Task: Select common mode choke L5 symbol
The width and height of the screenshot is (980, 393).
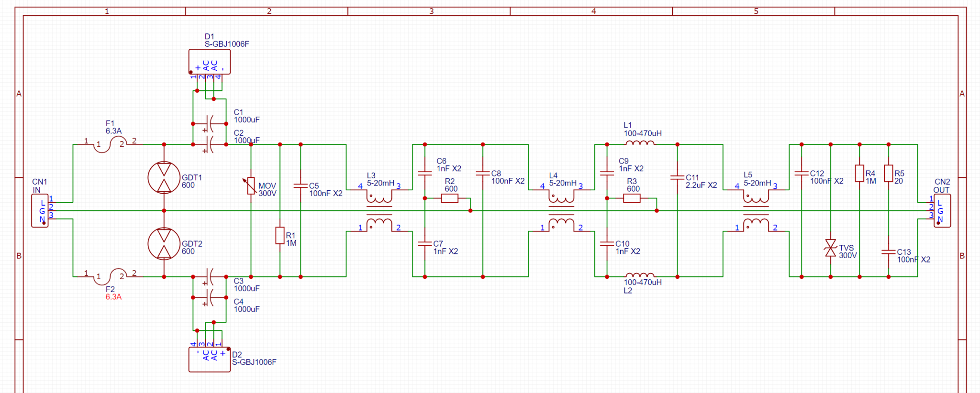Action: pos(756,210)
